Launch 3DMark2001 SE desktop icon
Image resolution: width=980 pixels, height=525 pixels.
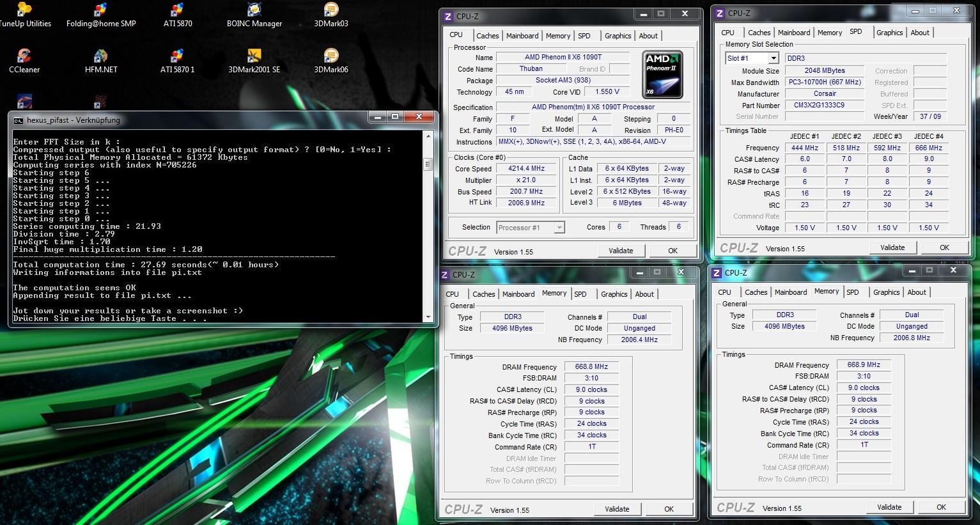pos(254,61)
